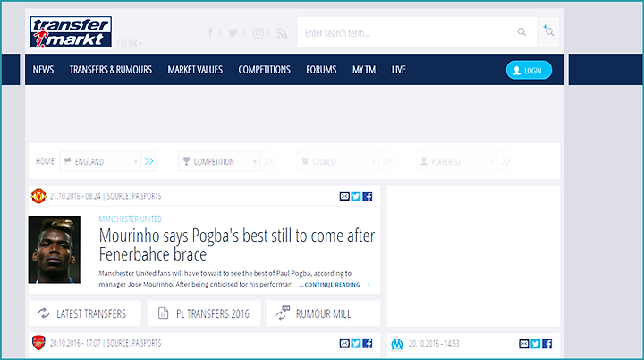Open the Competition dropdown

pos(219,161)
